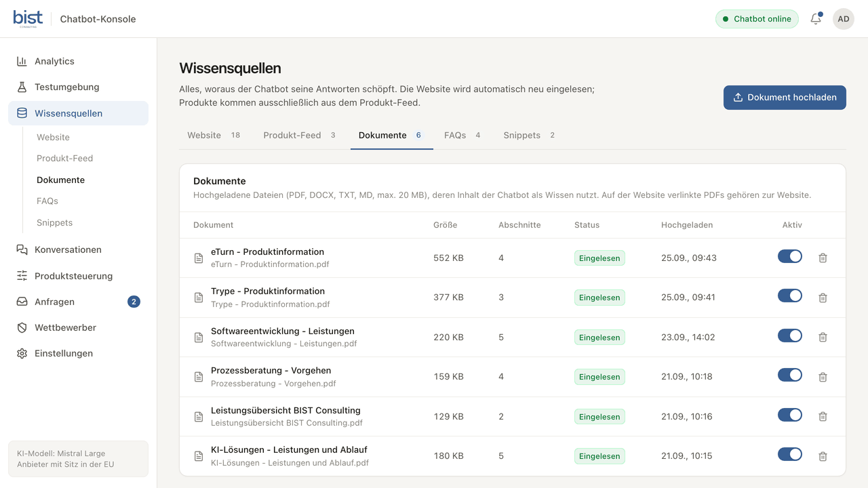868x488 pixels.
Task: Click the file icon of Prozessberatung - Vorgehen
Action: (199, 377)
